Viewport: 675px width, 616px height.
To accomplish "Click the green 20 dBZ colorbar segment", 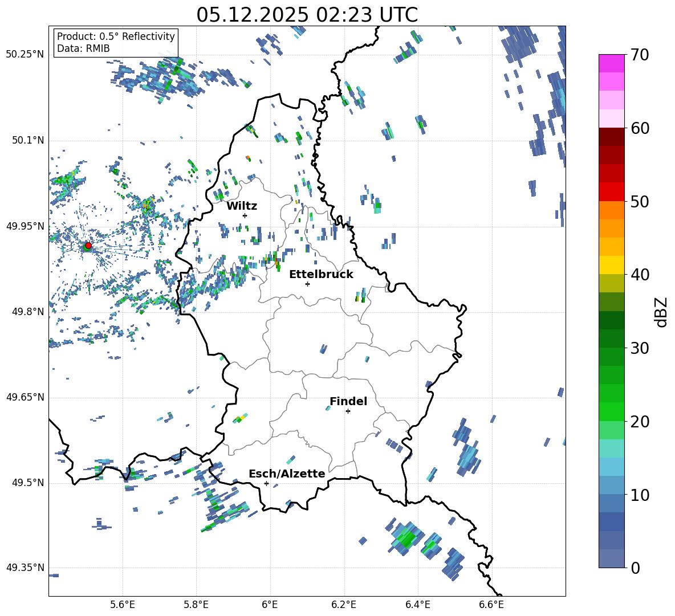I will tap(611, 411).
